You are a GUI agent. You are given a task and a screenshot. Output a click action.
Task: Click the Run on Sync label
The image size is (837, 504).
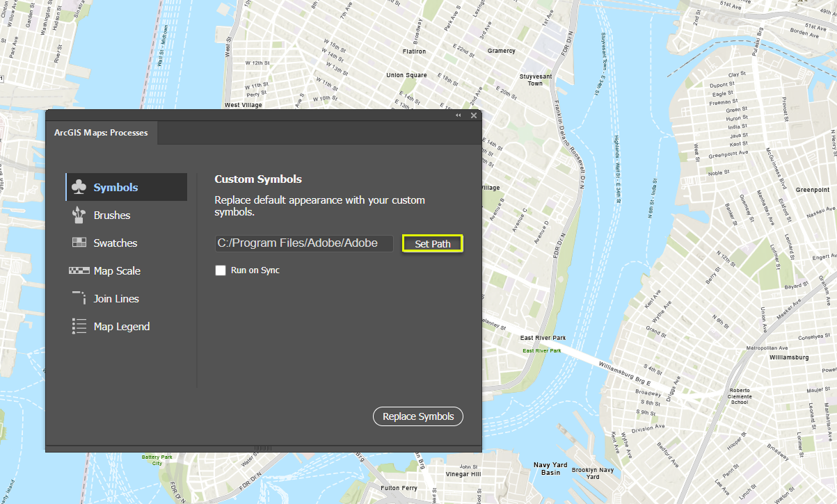255,270
